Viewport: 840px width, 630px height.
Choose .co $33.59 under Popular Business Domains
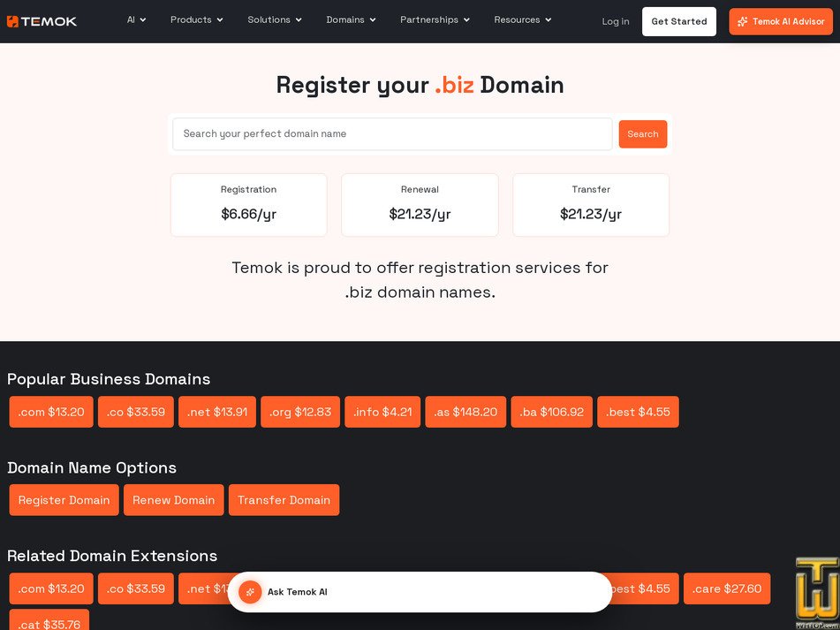pos(135,412)
